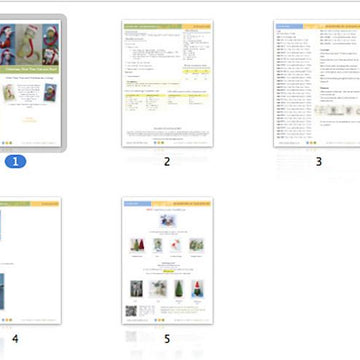Choose the page 4 thumbnail
The height and width of the screenshot is (360, 360).
coord(30,261)
